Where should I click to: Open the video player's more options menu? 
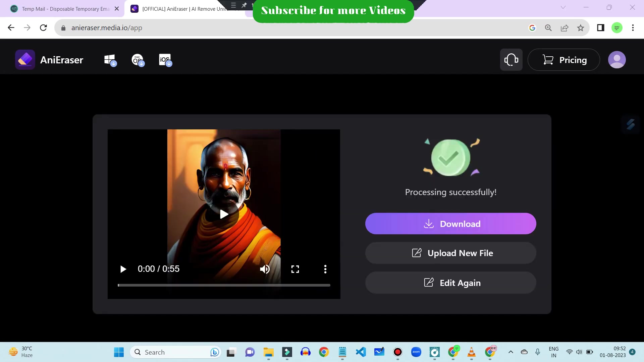(x=325, y=269)
